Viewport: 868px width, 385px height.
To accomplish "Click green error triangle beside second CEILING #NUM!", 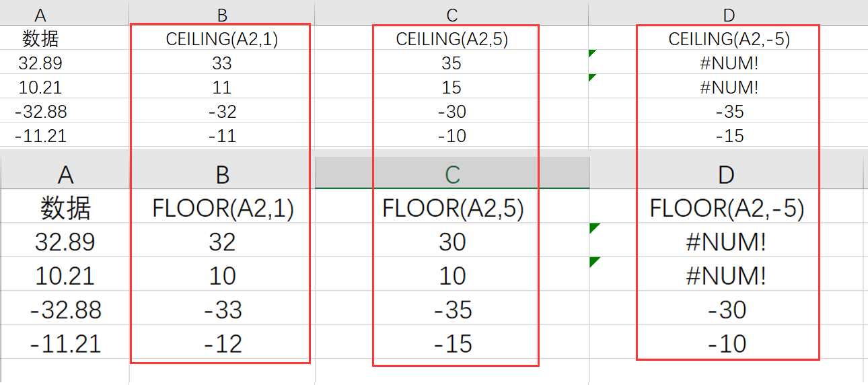I will tap(592, 77).
